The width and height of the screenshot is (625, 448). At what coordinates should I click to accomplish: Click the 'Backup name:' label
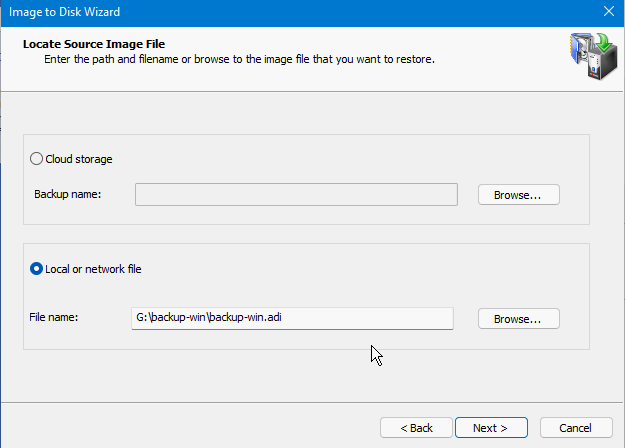click(x=68, y=195)
